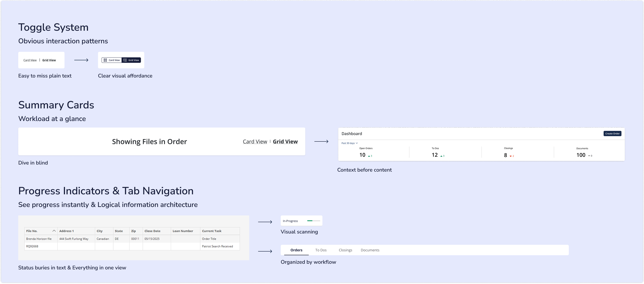Click arrow pointing to the In-Progress indicator

coord(265,222)
